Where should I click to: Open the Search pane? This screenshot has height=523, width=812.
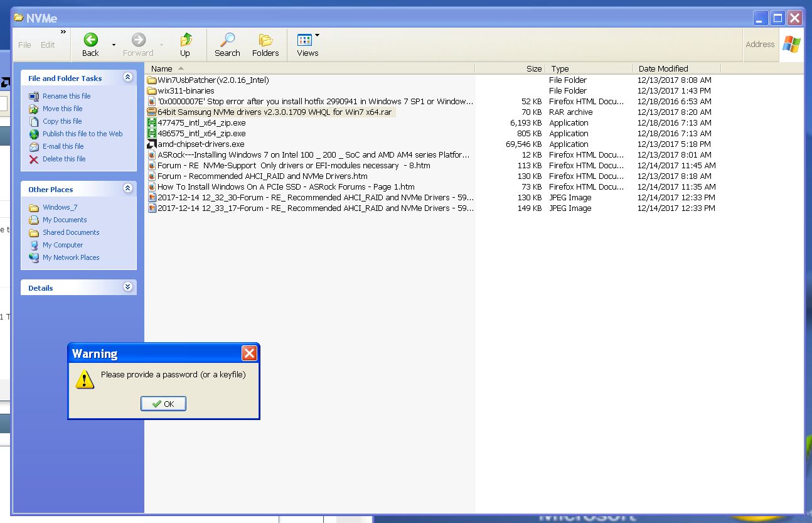[x=227, y=45]
